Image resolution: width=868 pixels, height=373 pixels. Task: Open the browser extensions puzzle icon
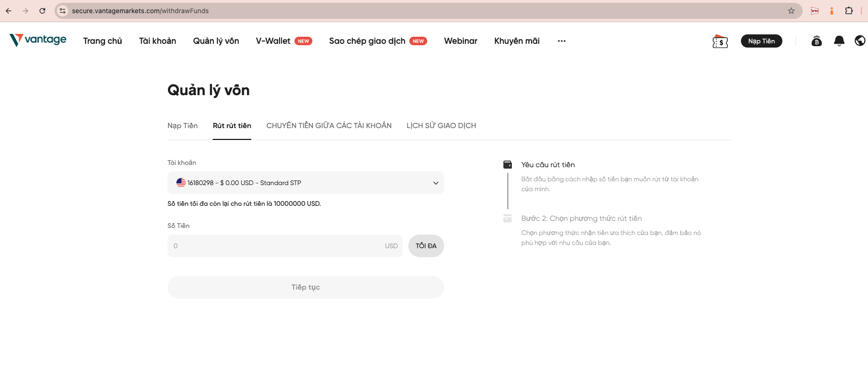849,11
